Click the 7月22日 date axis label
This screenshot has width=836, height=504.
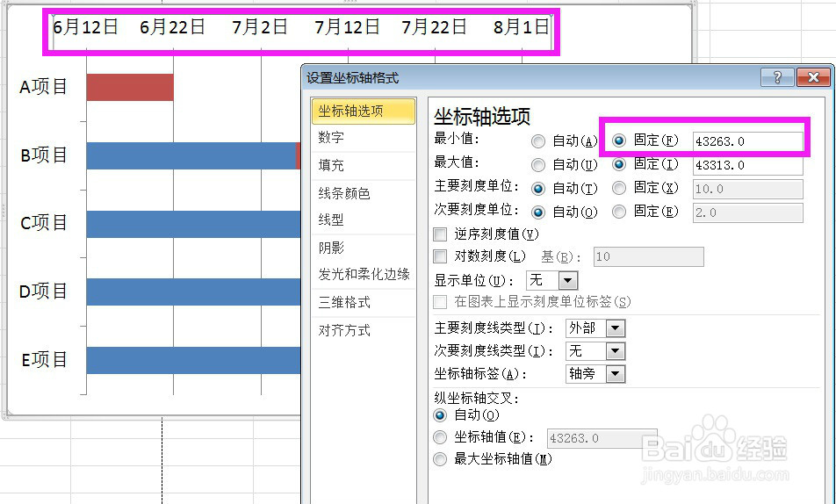pos(434,26)
